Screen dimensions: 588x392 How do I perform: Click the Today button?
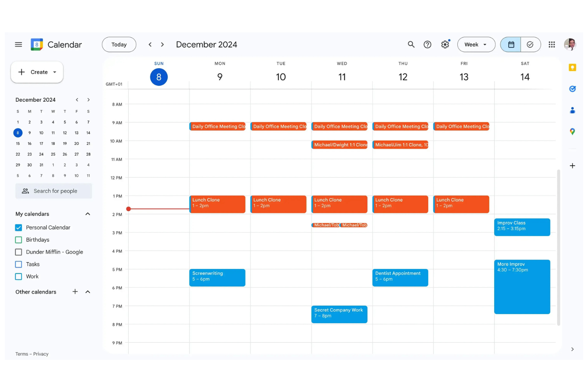pyautogui.click(x=119, y=44)
